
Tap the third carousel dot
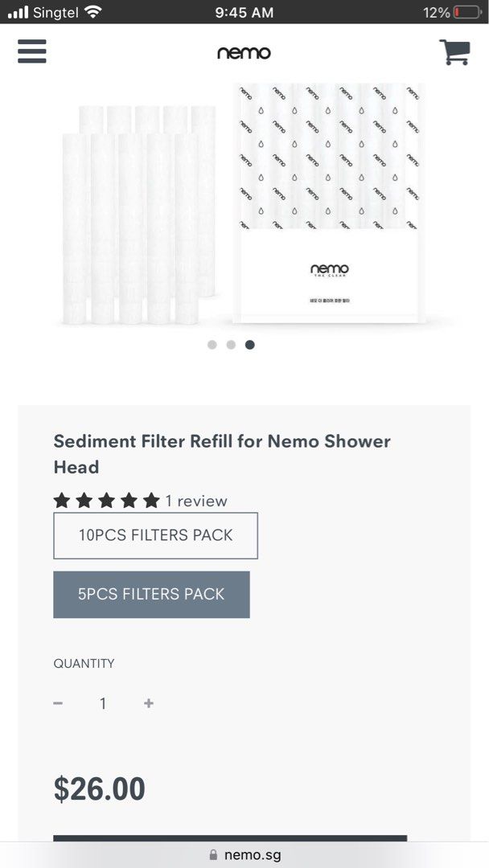coord(249,344)
